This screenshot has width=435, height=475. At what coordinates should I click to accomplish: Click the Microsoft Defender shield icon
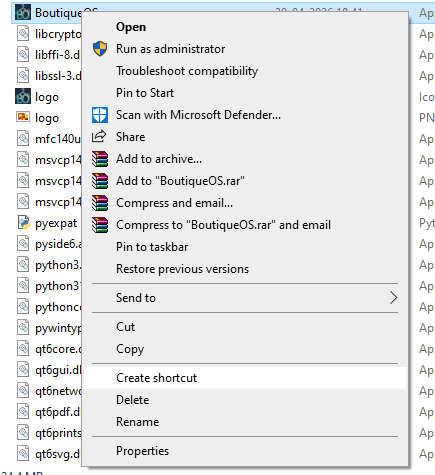(100, 115)
